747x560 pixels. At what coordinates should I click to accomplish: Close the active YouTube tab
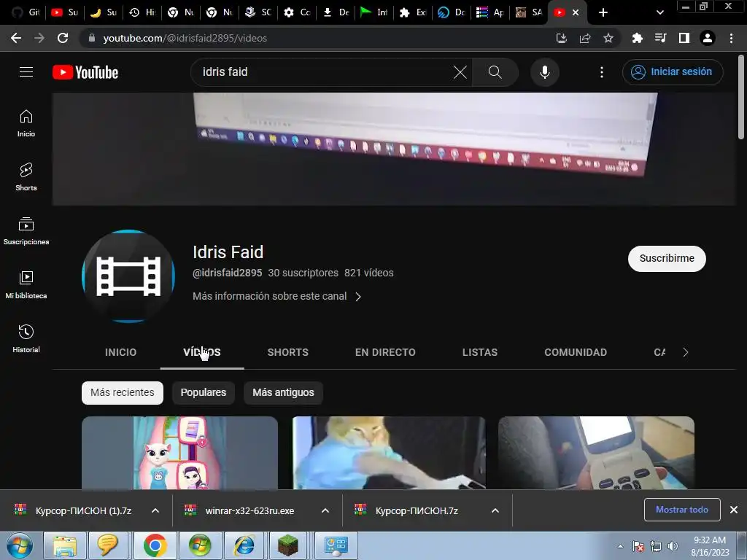576,12
